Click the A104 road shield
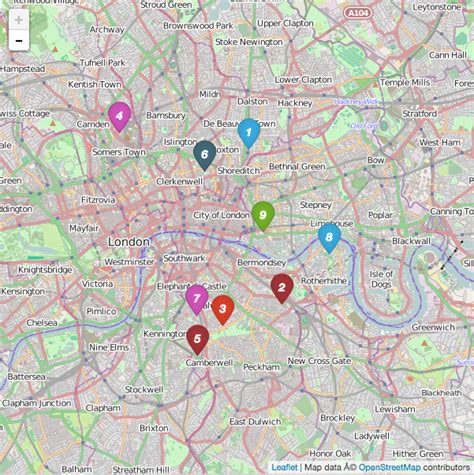The height and width of the screenshot is (475, 474). pyautogui.click(x=358, y=13)
